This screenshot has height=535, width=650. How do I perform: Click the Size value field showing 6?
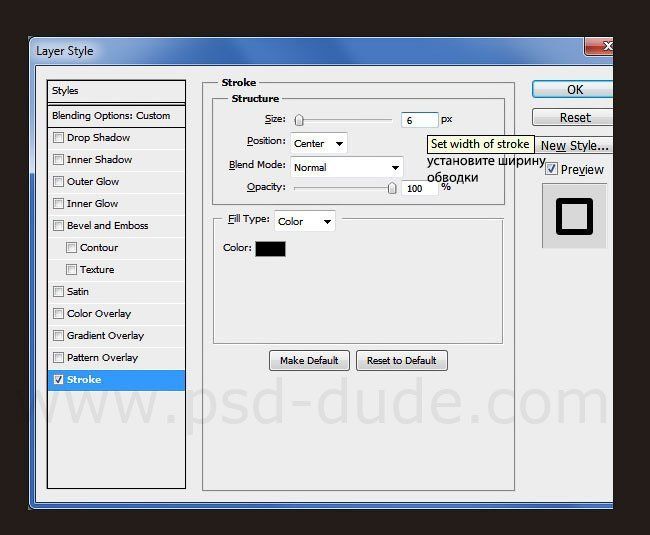coord(420,120)
